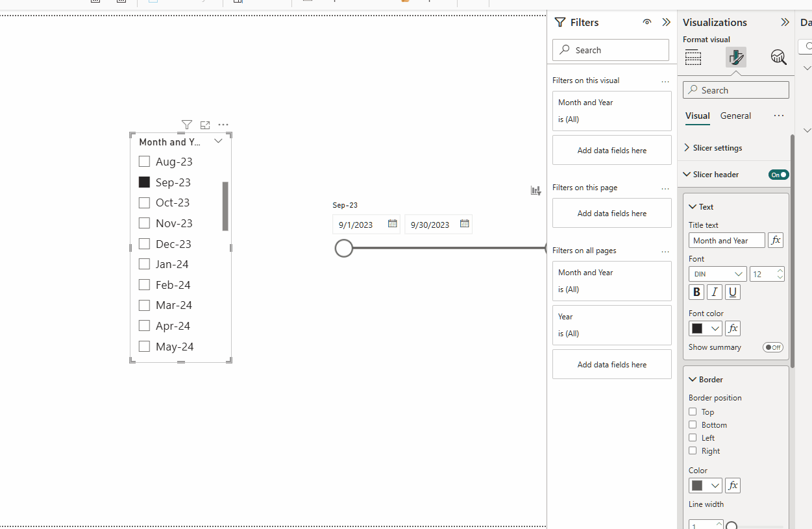Viewport: 812px width, 529px height.
Task: Collapse the Border card
Action: coord(693,379)
